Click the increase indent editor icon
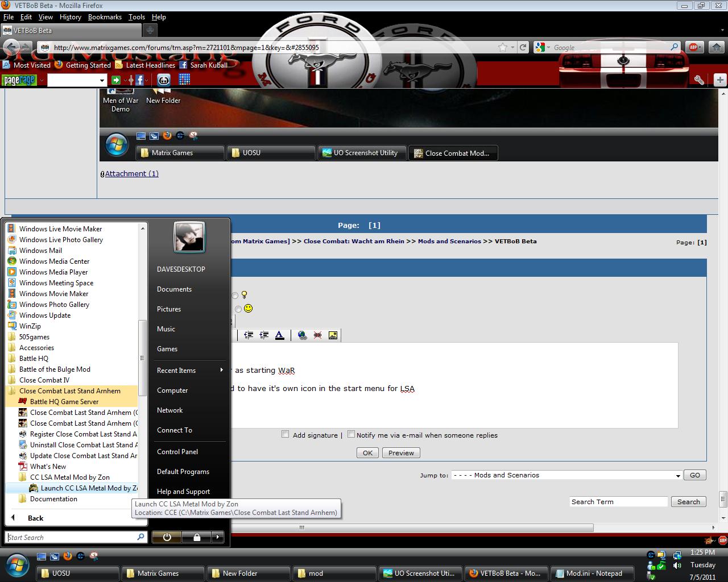Viewport: 728px width, 582px height. click(x=264, y=335)
